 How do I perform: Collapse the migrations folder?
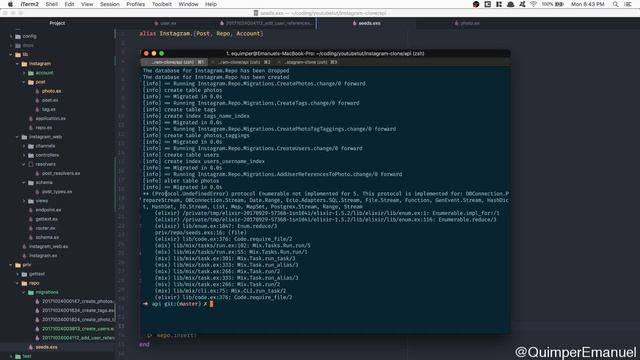(x=24, y=292)
